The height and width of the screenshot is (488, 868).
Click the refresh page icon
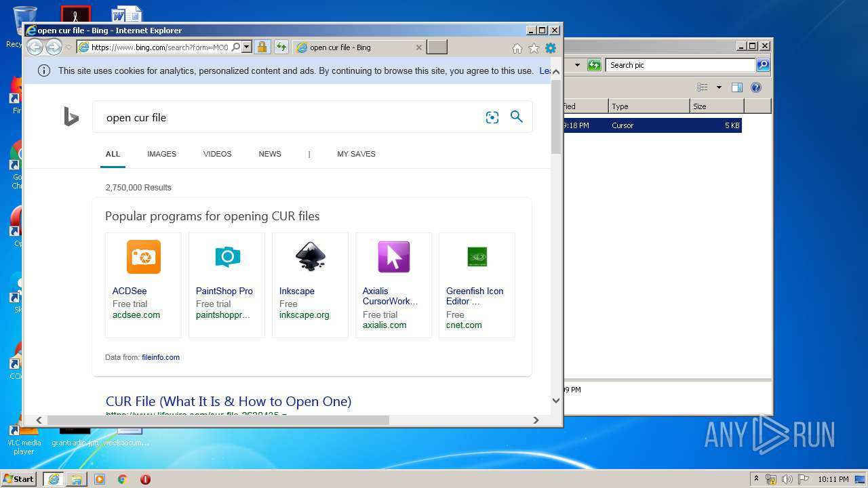pos(281,47)
